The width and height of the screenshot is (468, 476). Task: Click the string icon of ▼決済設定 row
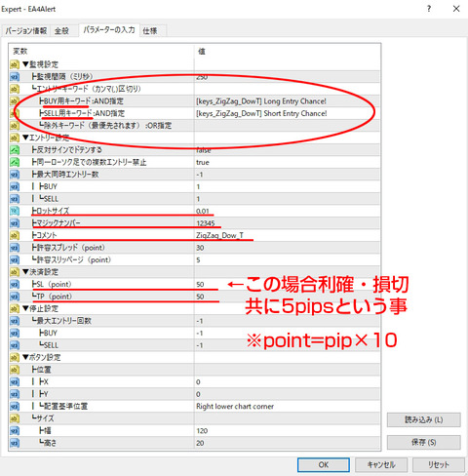tap(15, 272)
